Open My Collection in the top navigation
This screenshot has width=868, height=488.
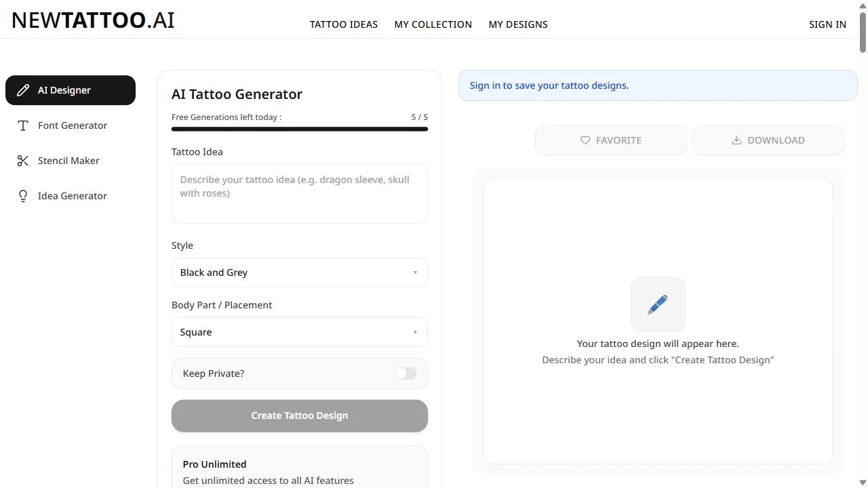coord(433,24)
